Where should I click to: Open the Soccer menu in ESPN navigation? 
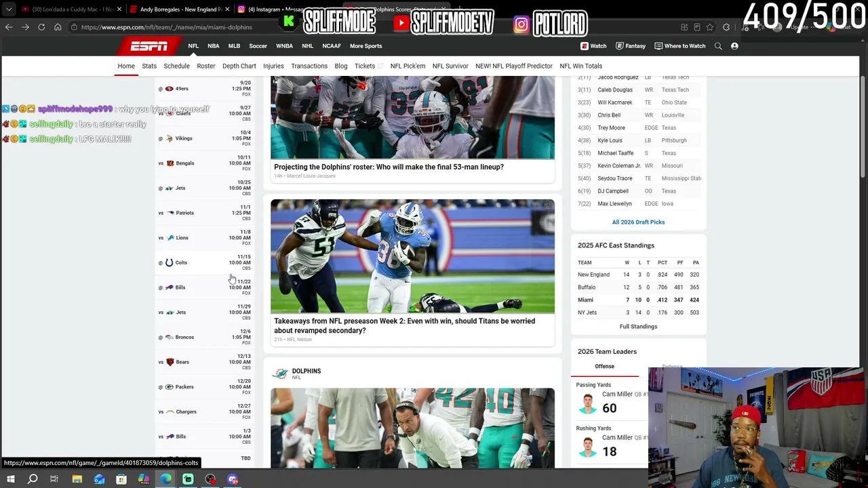pyautogui.click(x=258, y=46)
